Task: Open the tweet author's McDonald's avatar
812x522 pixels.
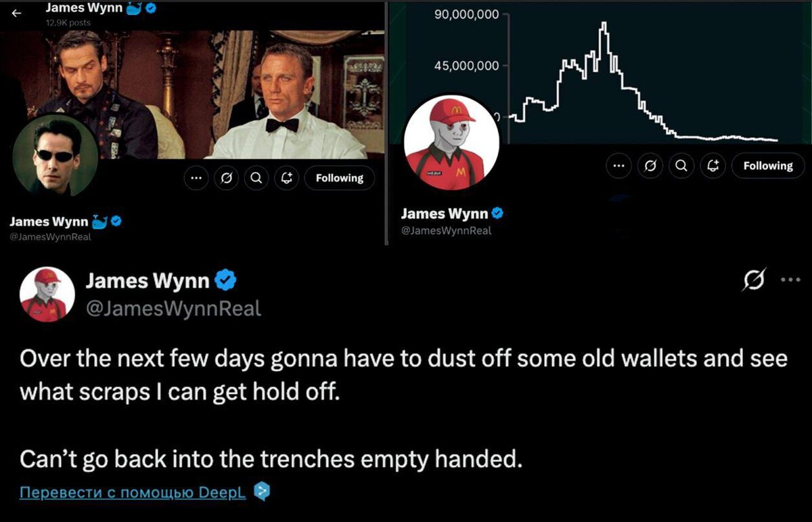Action: click(x=47, y=294)
